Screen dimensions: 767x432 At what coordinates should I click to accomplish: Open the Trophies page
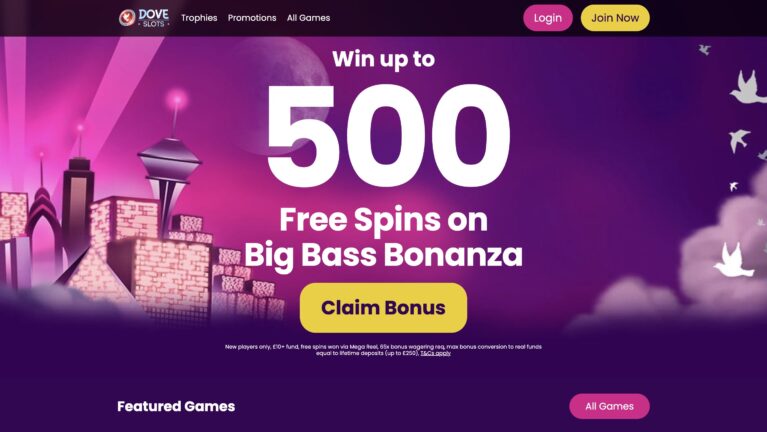pyautogui.click(x=199, y=18)
